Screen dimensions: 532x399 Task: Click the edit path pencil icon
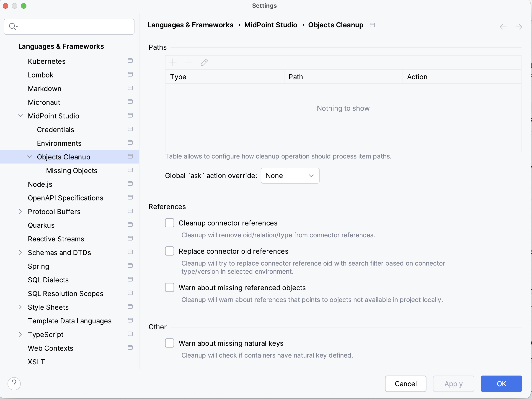pyautogui.click(x=204, y=62)
